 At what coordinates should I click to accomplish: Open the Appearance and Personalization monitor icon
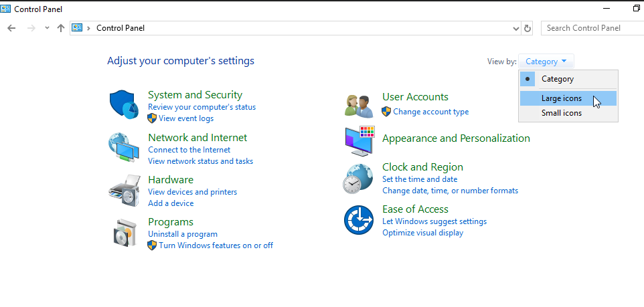coord(359,140)
